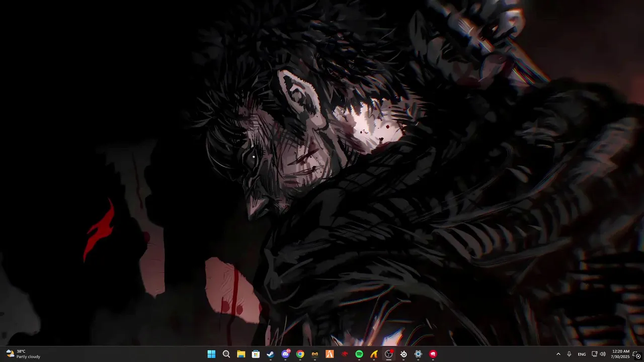Open the yellow M app icon
The height and width of the screenshot is (362, 644).
[x=315, y=354]
